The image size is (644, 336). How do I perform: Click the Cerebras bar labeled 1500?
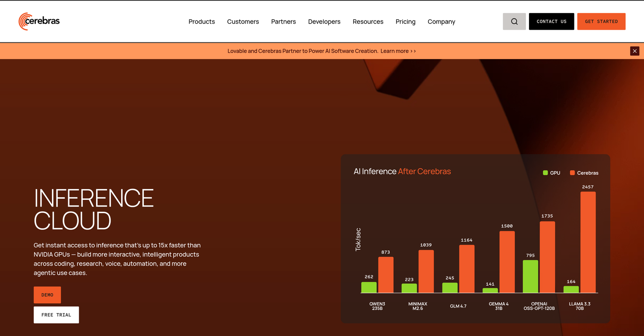(x=507, y=262)
